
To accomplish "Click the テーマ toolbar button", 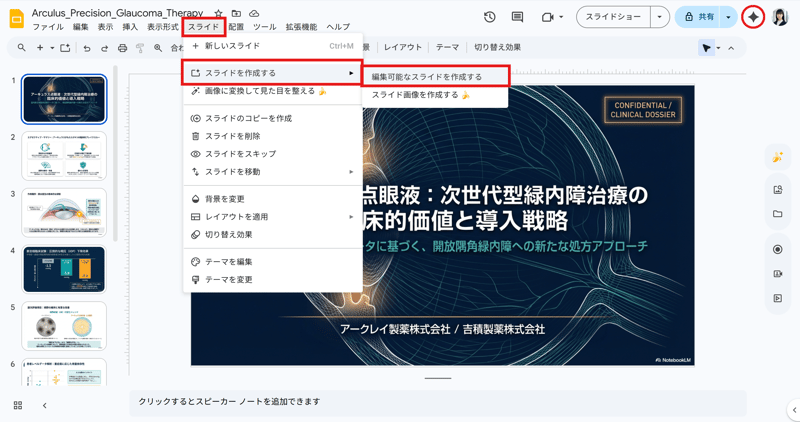I will pyautogui.click(x=447, y=47).
